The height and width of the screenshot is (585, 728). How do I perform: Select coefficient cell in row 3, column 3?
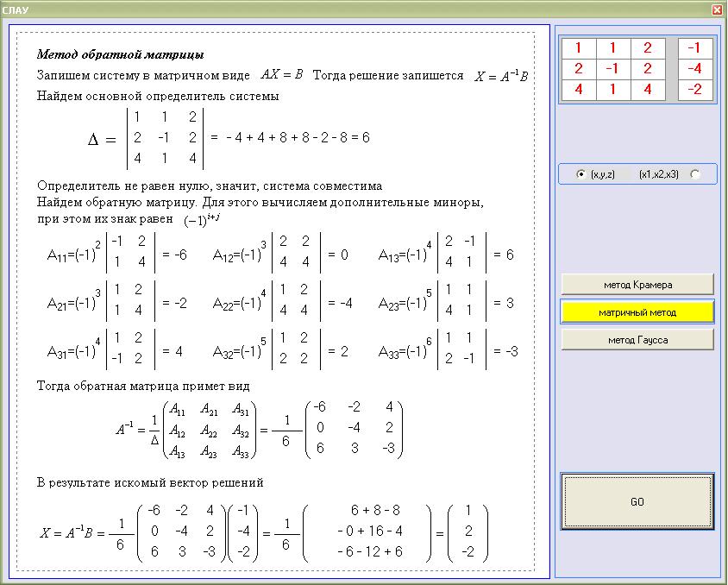click(x=647, y=90)
